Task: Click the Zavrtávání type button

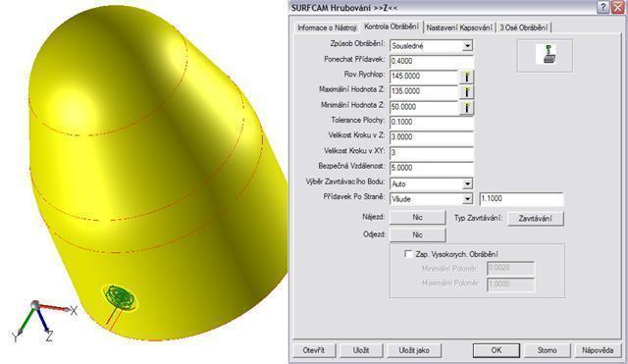Action: [x=536, y=218]
